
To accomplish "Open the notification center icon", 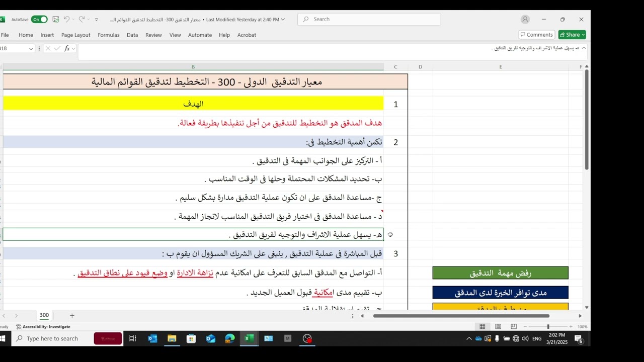I will [x=579, y=339].
